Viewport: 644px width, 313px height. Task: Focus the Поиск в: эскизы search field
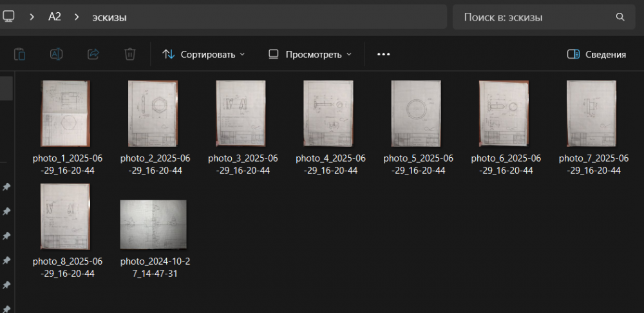544,17
